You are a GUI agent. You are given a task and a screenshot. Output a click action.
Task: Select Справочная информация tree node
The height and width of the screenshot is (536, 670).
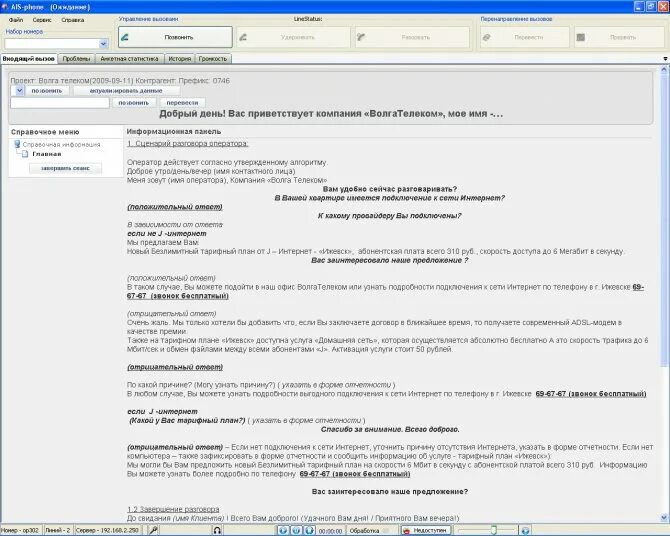(61, 144)
